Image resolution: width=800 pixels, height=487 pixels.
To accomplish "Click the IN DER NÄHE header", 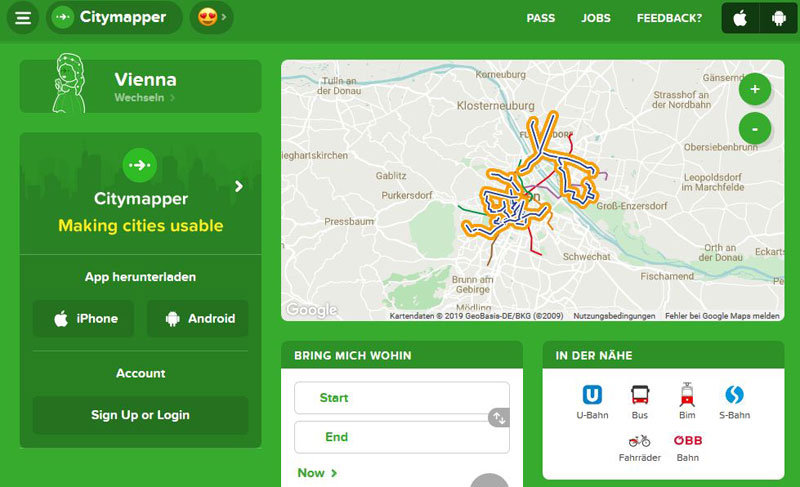I will click(x=594, y=355).
